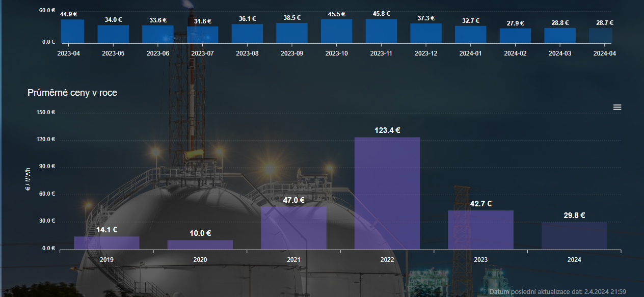
Task: Click the 2023-08 monthly bar
Action: pos(247,33)
